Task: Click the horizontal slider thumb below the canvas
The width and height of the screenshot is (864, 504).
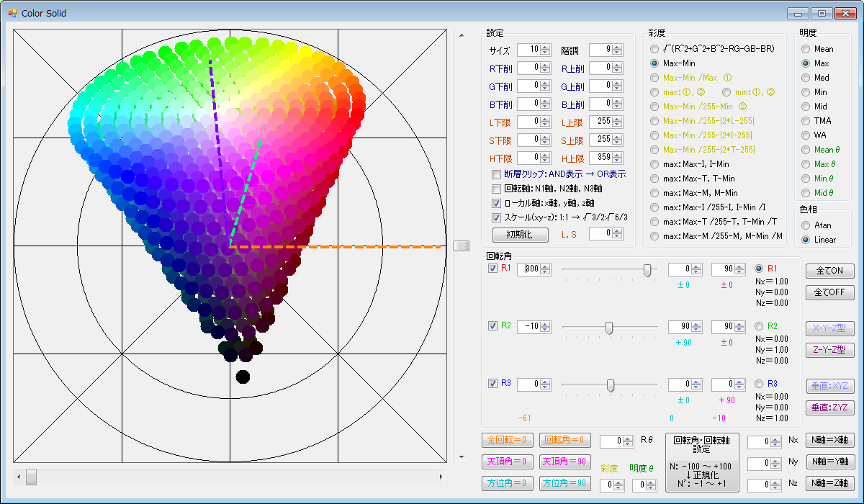Action: pyautogui.click(x=31, y=477)
